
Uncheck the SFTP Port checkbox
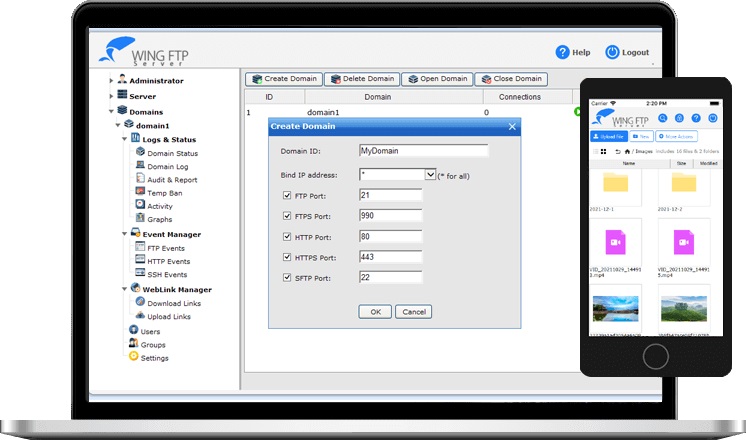pos(287,277)
